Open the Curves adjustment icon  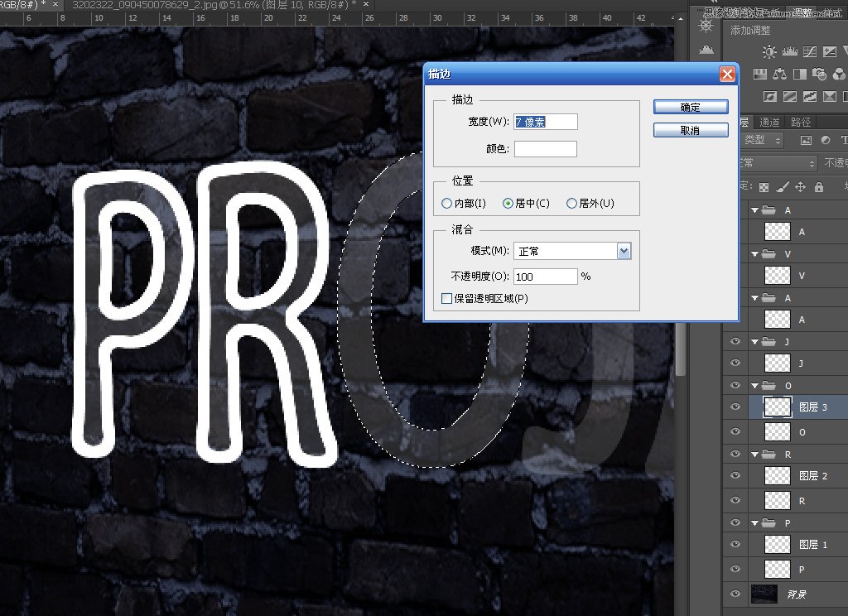point(810,51)
